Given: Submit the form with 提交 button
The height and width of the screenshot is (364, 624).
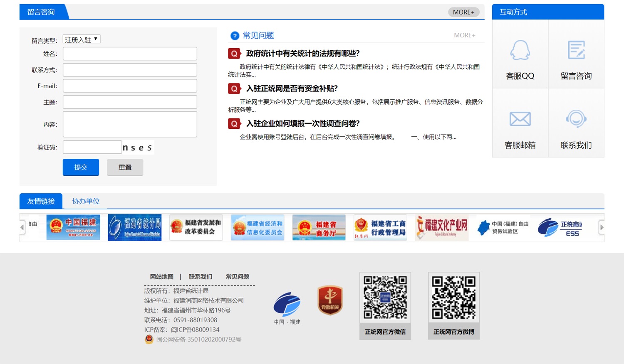Looking at the screenshot, I should [81, 167].
